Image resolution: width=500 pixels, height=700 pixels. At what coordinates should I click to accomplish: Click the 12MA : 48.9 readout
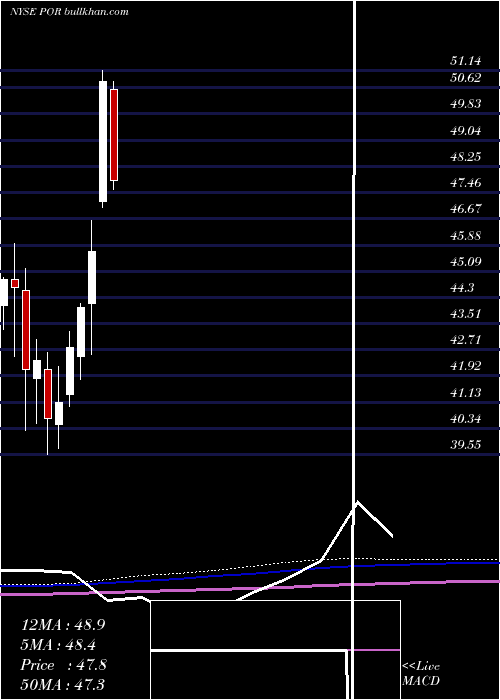click(63, 625)
